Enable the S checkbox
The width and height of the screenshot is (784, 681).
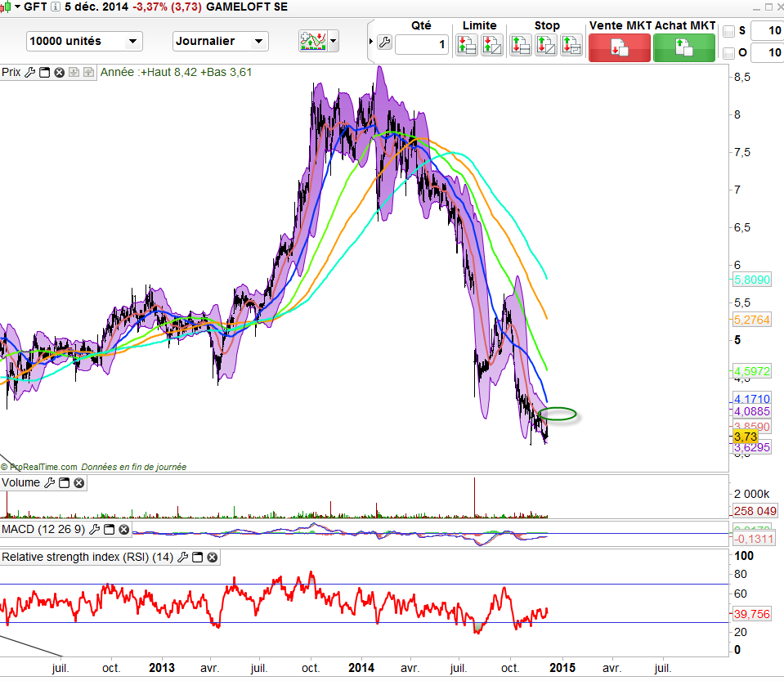click(x=729, y=31)
